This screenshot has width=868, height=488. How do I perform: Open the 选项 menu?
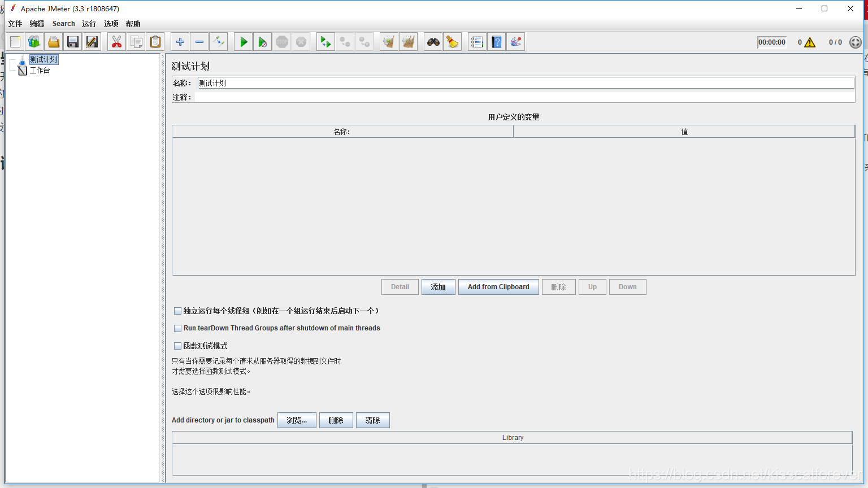pos(111,24)
